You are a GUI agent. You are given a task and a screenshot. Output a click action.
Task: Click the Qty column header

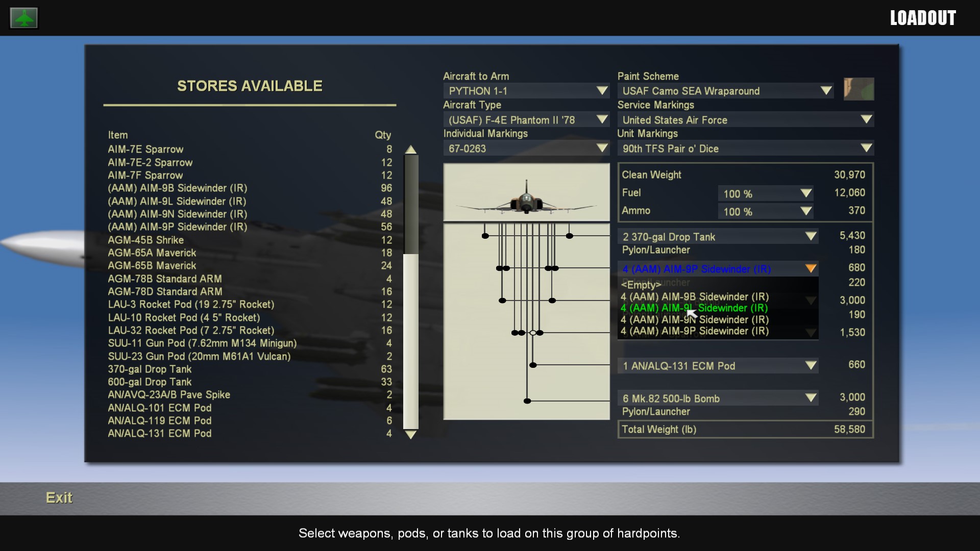383,135
